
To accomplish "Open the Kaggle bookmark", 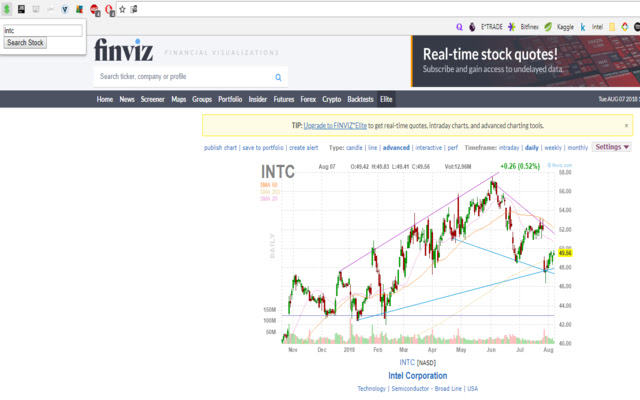I will 565,27.
